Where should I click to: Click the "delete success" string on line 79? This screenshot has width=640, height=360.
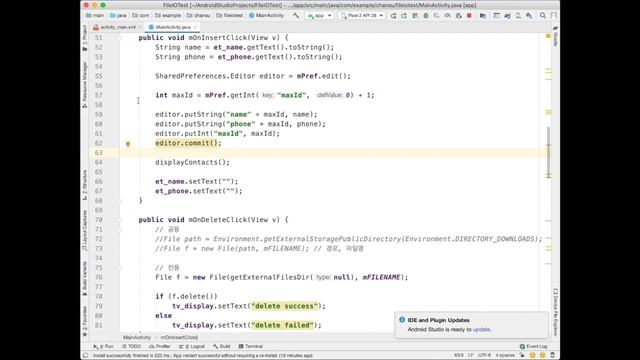pos(284,306)
